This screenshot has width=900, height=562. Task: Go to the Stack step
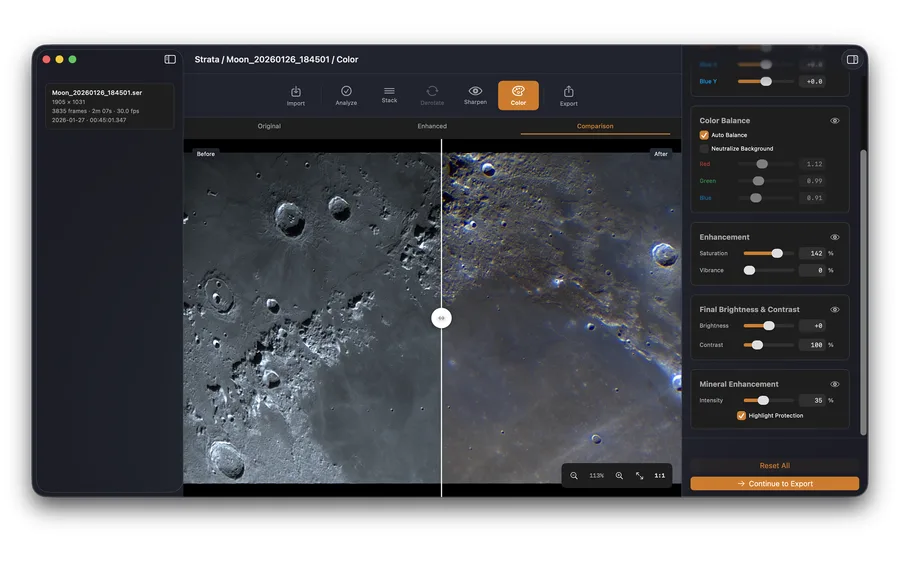389,96
